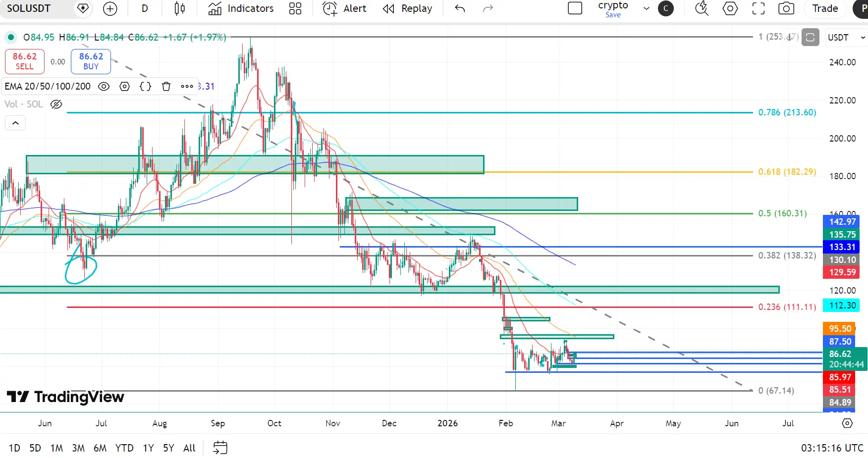This screenshot has width=868, height=458.
Task: Open timezone menu at 03:15:16 UTC
Action: coord(832,448)
